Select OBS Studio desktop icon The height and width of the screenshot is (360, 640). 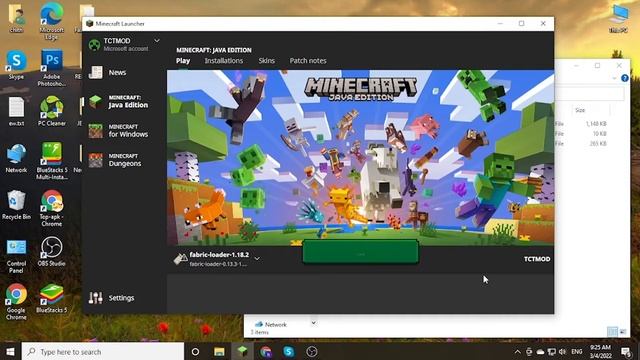(51, 251)
